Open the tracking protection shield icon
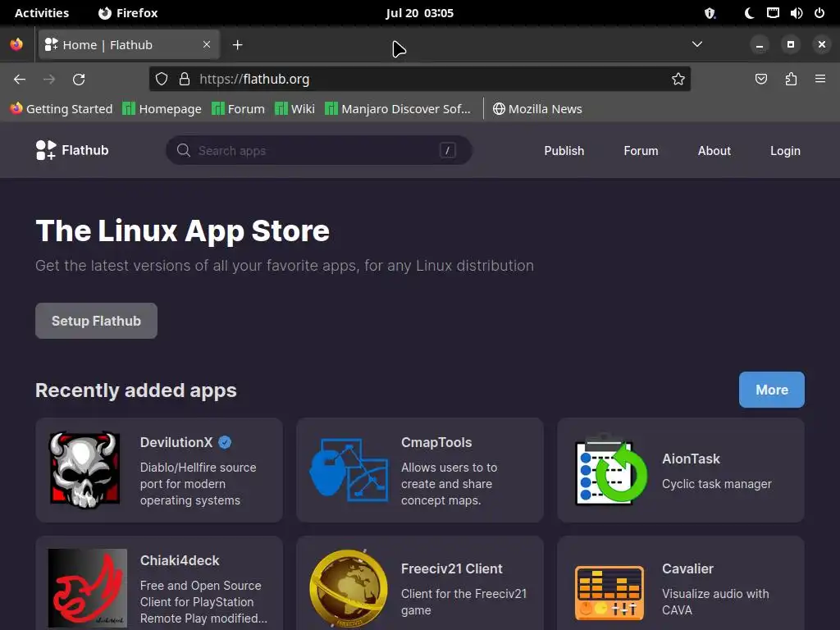The height and width of the screenshot is (630, 840). click(162, 80)
